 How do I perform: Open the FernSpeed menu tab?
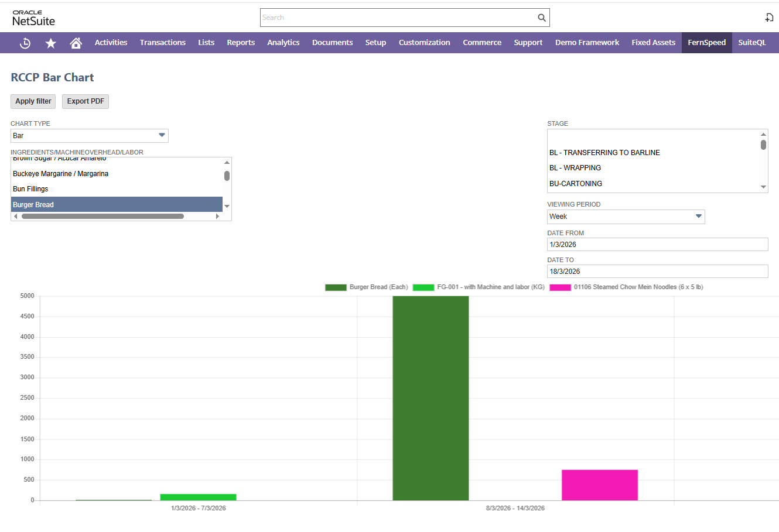706,43
